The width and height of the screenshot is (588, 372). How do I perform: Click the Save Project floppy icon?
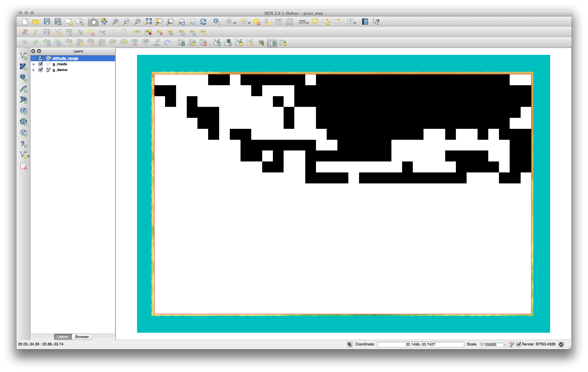pos(47,22)
